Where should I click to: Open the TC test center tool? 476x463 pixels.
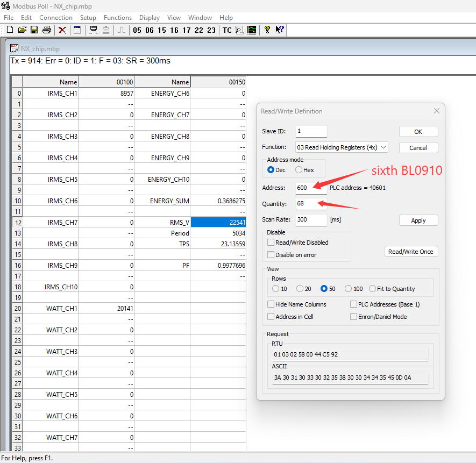click(x=227, y=30)
